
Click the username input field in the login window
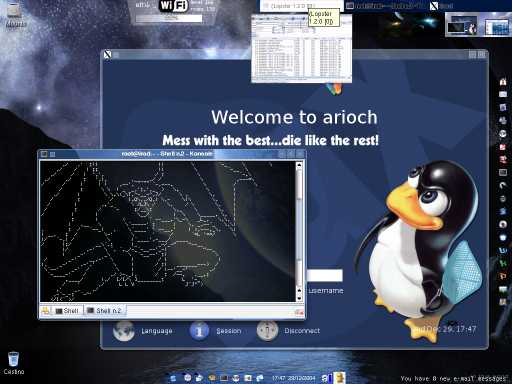pos(324,275)
